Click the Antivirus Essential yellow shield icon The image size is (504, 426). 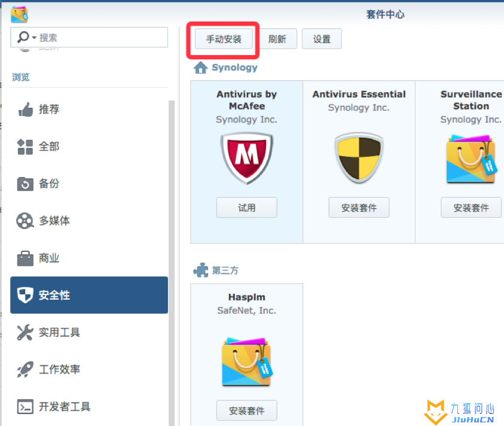pyautogui.click(x=359, y=158)
